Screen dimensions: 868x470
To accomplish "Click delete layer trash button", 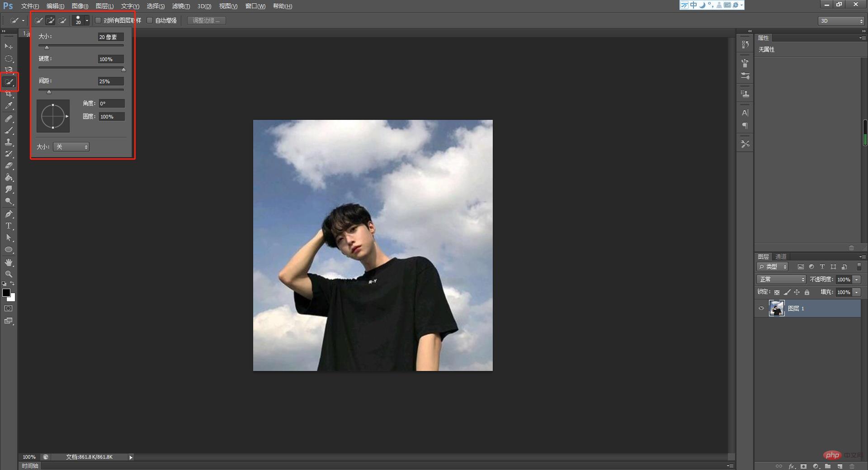I will (852, 466).
